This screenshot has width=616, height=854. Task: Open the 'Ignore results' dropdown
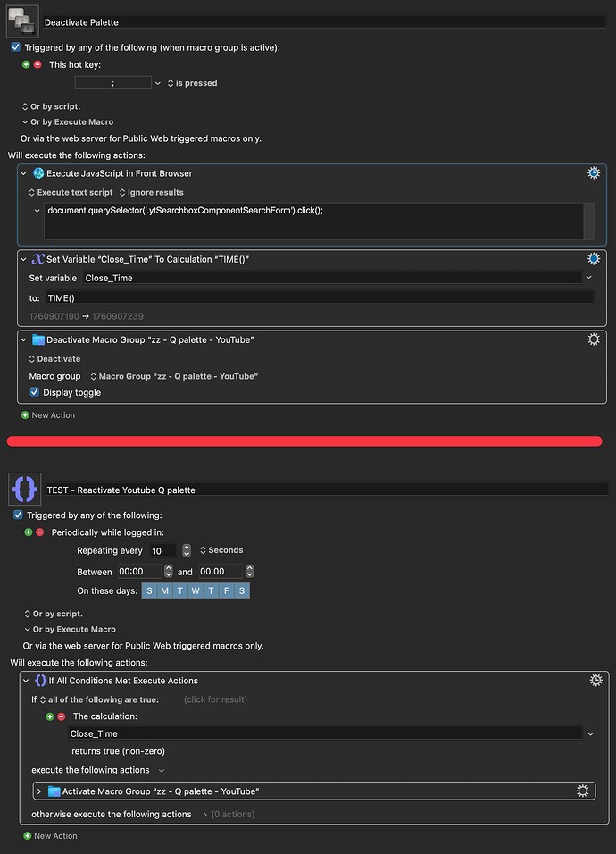tap(152, 192)
